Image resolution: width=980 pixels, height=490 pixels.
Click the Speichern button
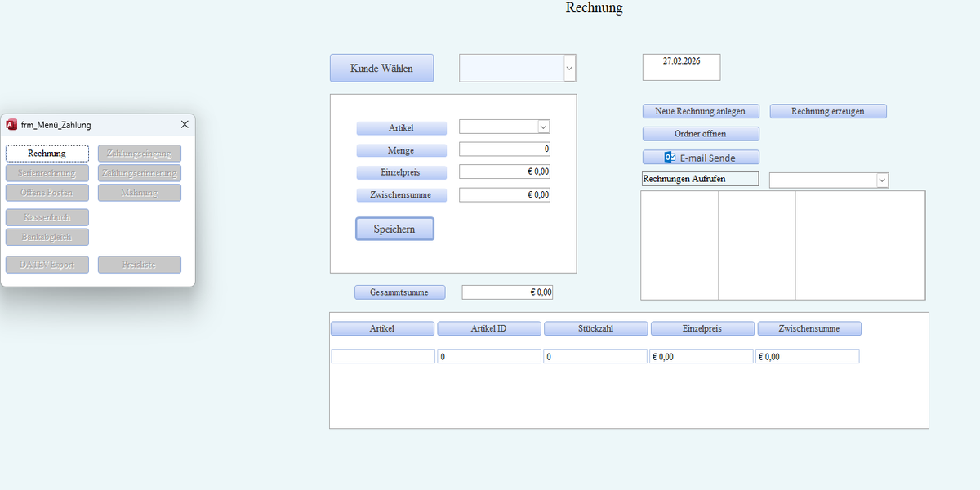(x=394, y=229)
